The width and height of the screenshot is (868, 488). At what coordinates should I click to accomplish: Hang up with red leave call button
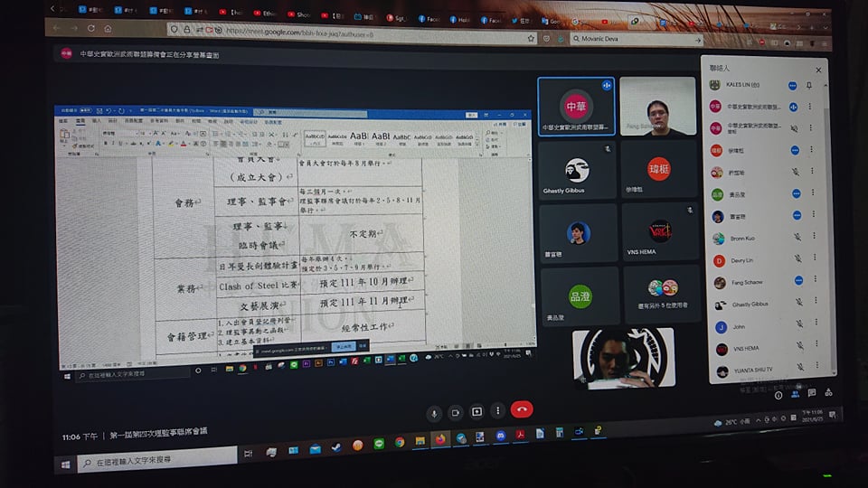(x=522, y=410)
